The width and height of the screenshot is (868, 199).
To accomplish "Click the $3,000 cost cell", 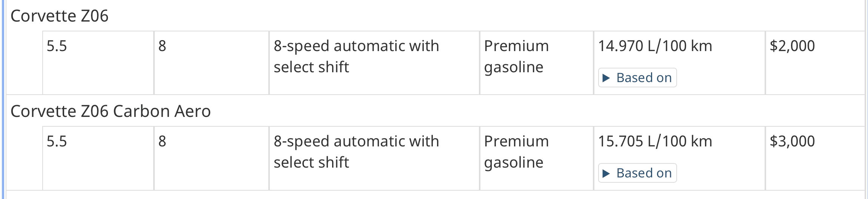I will tap(792, 141).
